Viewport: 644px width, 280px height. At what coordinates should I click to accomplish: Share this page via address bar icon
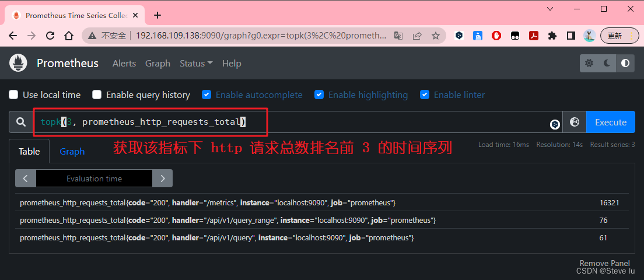click(417, 36)
